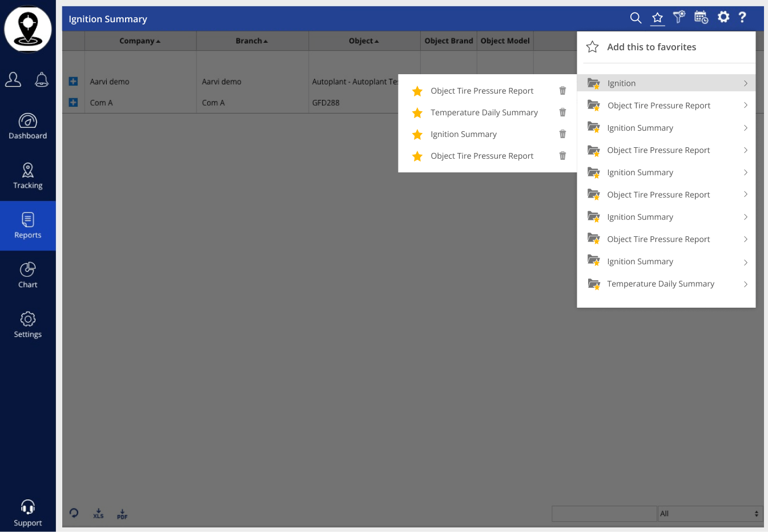This screenshot has height=532, width=768.
Task: Click the search magnifier icon in header
Action: [x=636, y=18]
